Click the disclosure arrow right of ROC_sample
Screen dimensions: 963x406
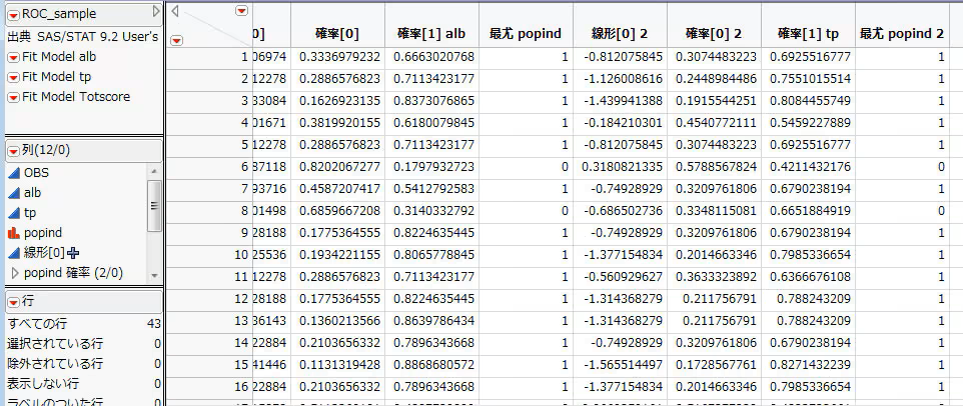point(156,11)
